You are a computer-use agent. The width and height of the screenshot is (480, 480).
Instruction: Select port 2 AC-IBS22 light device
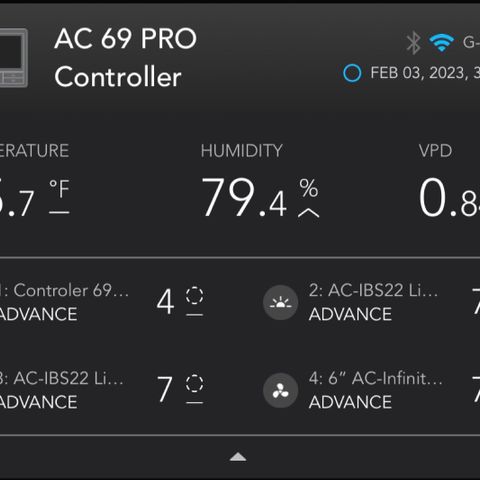pos(374,302)
